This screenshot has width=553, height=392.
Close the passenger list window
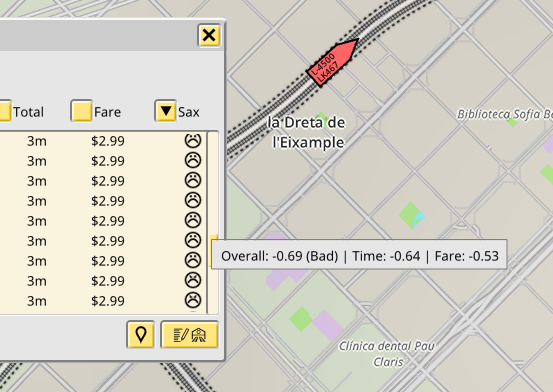[x=209, y=35]
